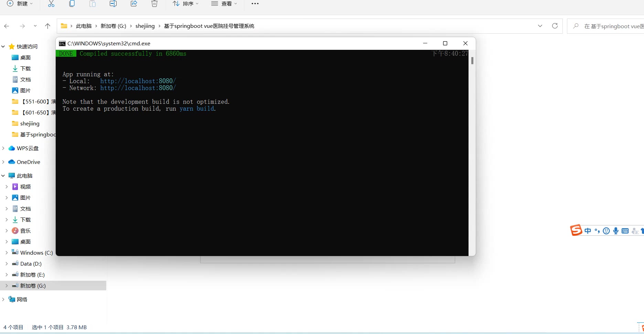Close the cmd.exe window
644x334 pixels.
pos(465,43)
